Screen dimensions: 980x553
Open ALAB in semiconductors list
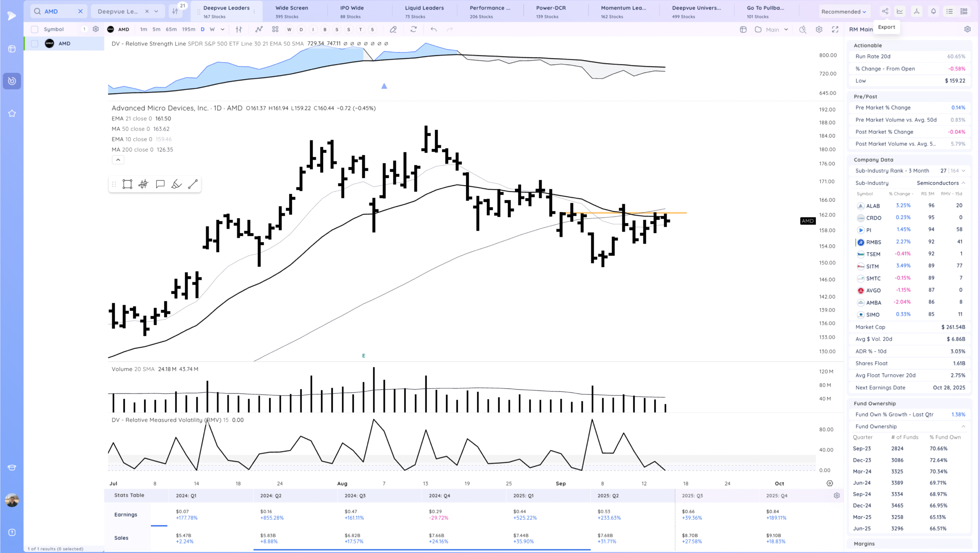click(873, 206)
